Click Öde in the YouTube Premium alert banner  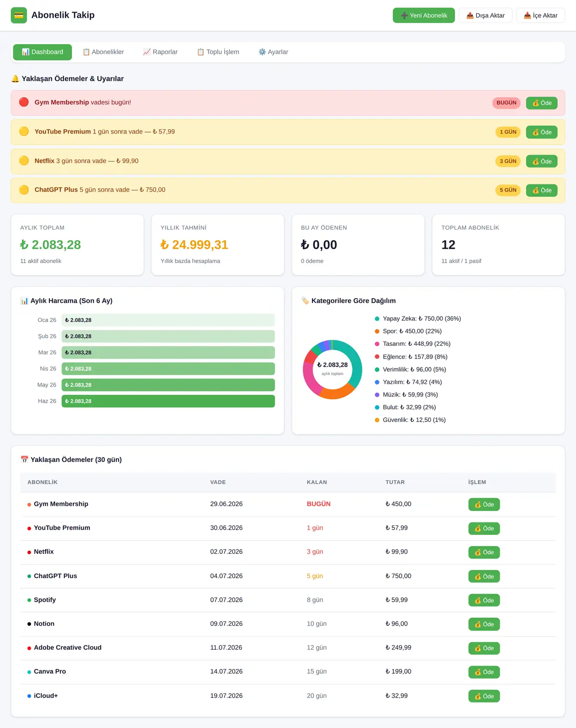(x=541, y=132)
